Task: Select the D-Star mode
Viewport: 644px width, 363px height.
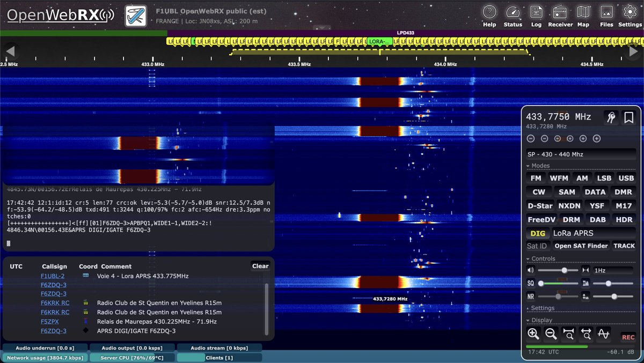Action: tap(540, 205)
